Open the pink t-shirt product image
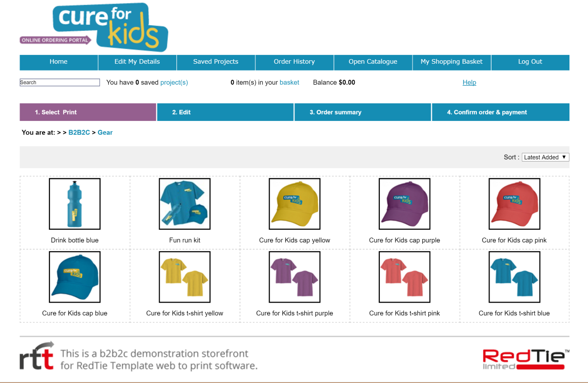588x383 pixels. 405,277
